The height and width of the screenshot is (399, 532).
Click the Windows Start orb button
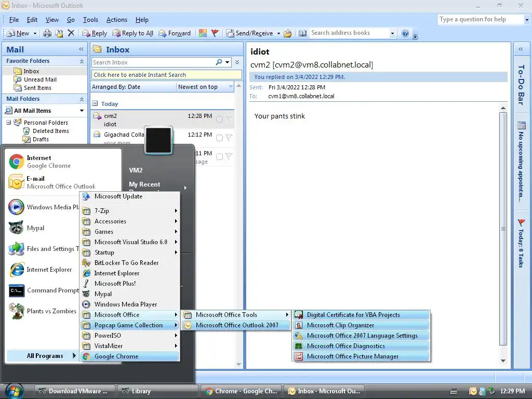click(14, 391)
